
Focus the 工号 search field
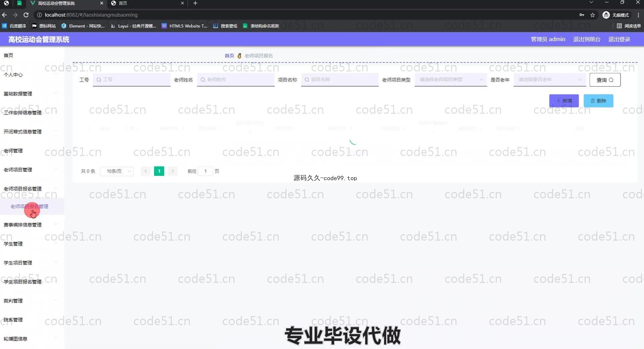pyautogui.click(x=131, y=80)
